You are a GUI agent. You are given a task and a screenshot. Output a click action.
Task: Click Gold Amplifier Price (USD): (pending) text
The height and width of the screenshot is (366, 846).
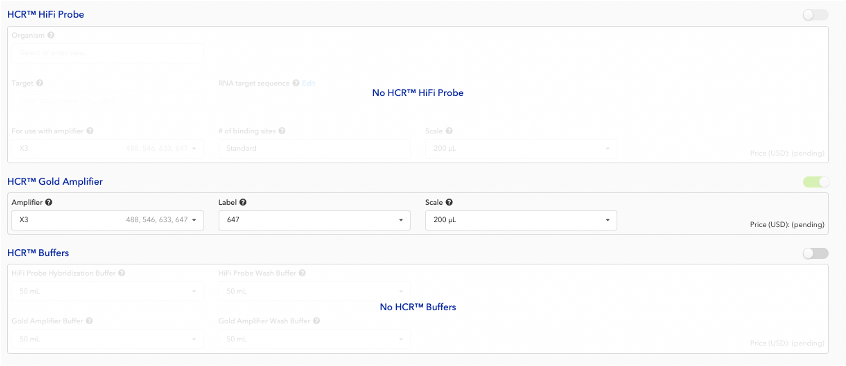click(787, 225)
